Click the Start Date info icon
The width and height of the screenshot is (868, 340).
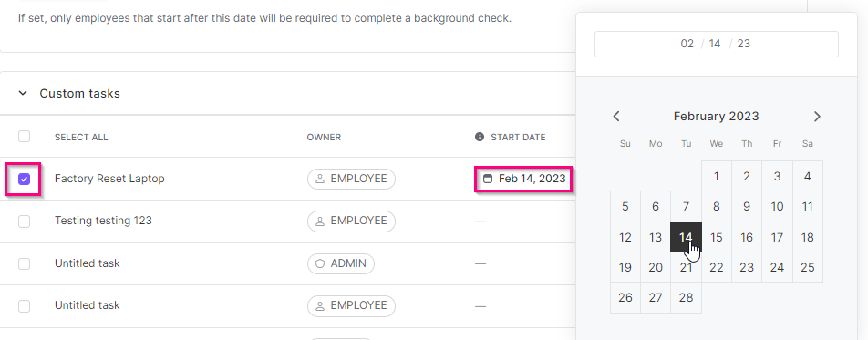(x=480, y=137)
